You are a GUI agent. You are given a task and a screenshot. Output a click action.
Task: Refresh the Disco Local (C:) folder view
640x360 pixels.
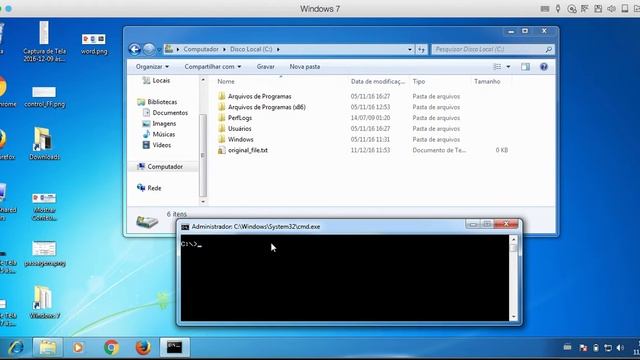[421, 49]
